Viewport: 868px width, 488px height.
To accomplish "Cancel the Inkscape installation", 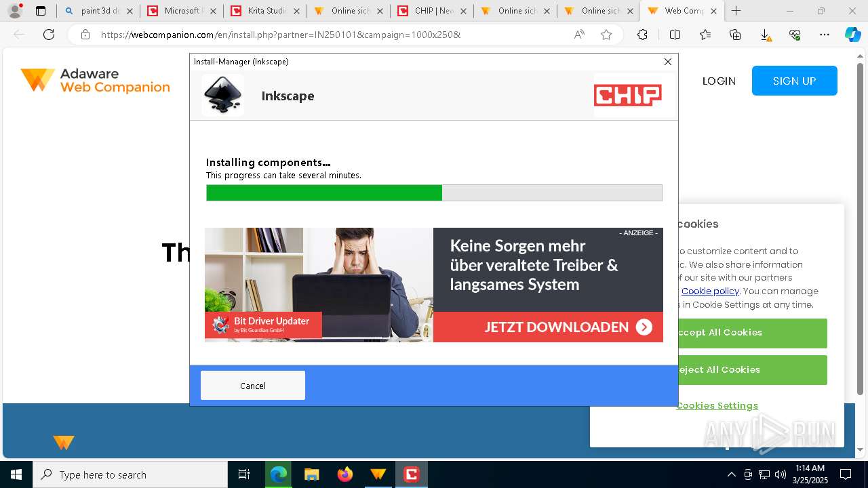I will tap(253, 386).
